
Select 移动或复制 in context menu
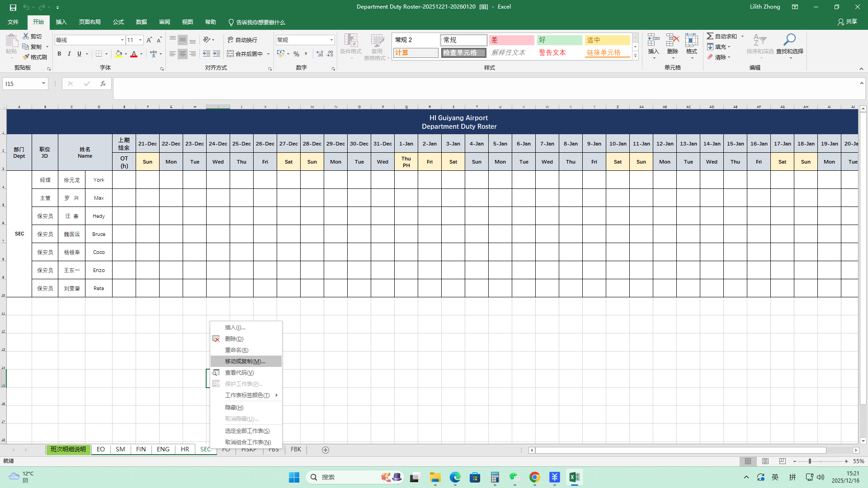pyautogui.click(x=245, y=361)
